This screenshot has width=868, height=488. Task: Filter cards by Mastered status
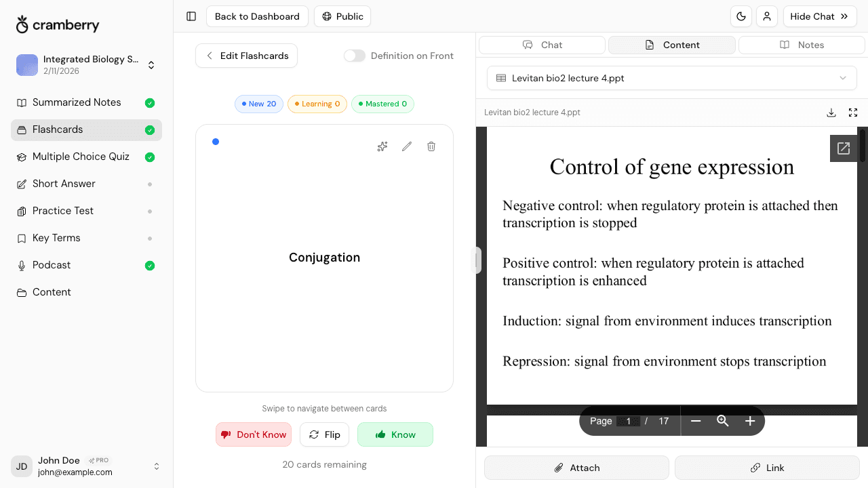click(382, 104)
